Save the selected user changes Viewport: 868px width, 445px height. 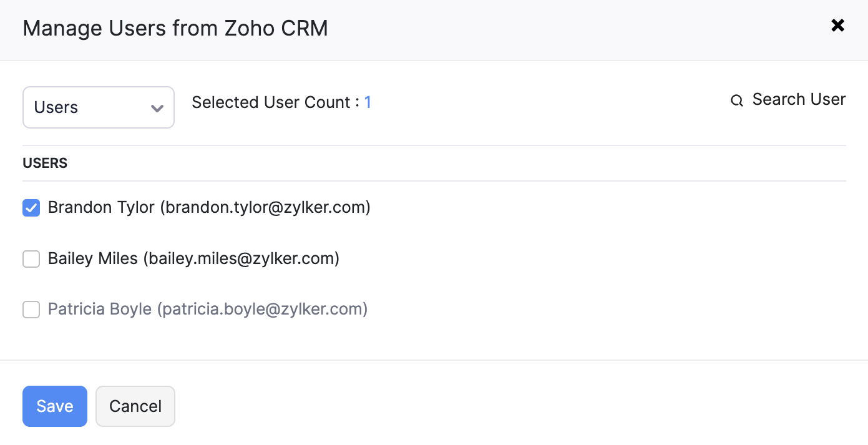tap(54, 406)
